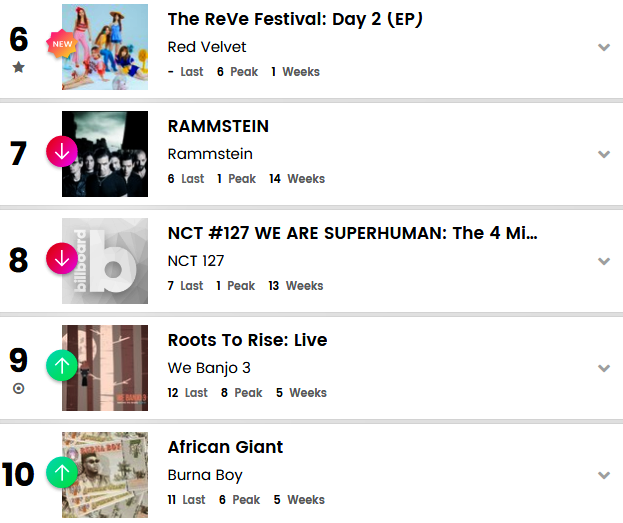Open the Burna Boy artist link
Viewport: 623px width, 523px height.
[205, 475]
